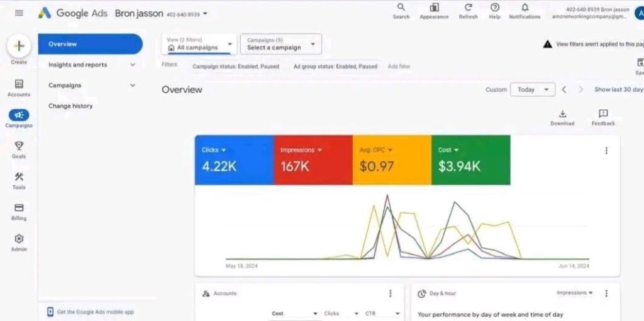Click Get the Google Ads mobile app
644x321 pixels.
click(95, 312)
